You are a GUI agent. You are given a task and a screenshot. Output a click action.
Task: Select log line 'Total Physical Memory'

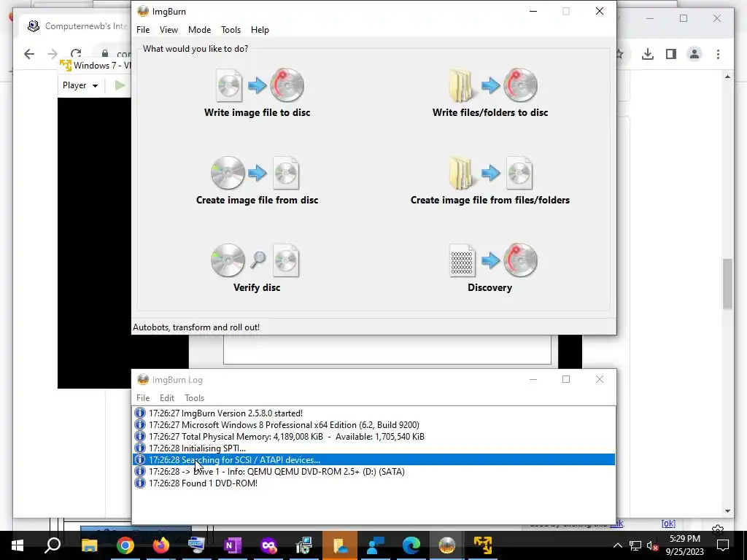[x=374, y=437]
